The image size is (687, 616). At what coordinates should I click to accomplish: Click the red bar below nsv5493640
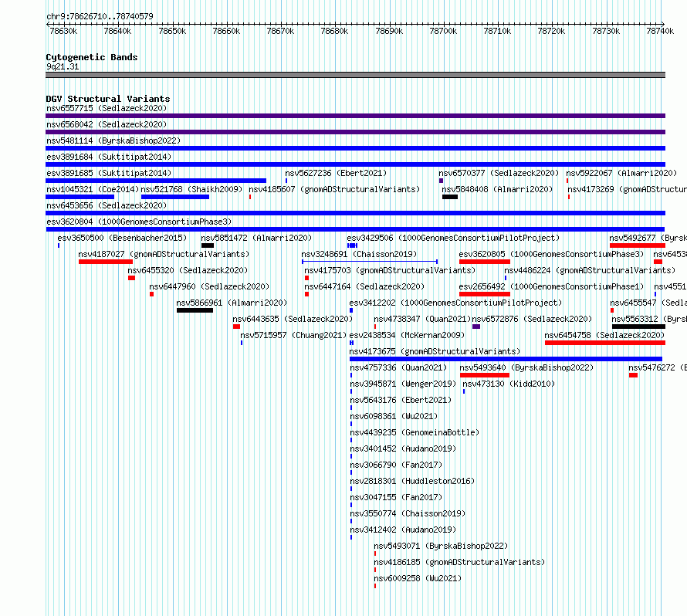pyautogui.click(x=485, y=375)
